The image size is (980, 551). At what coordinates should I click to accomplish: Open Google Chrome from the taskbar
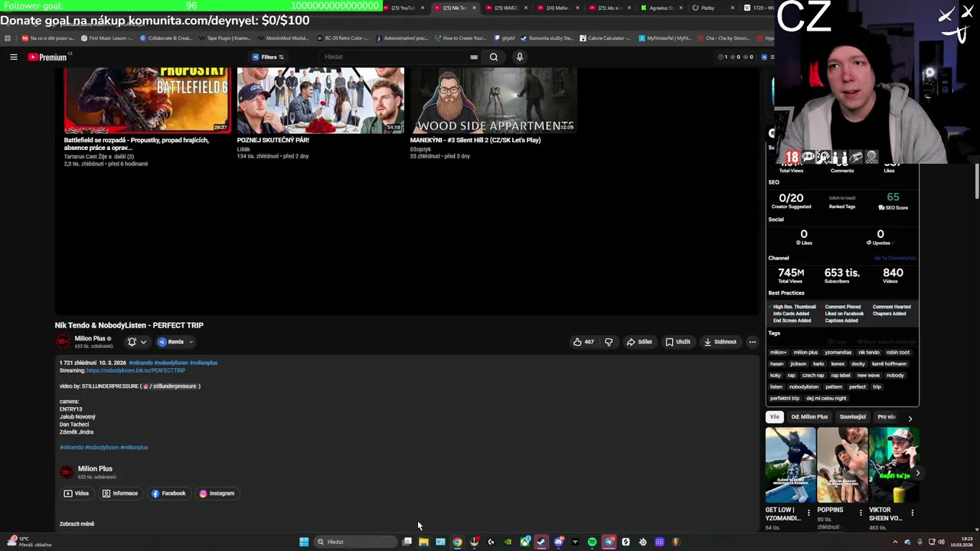point(457,542)
